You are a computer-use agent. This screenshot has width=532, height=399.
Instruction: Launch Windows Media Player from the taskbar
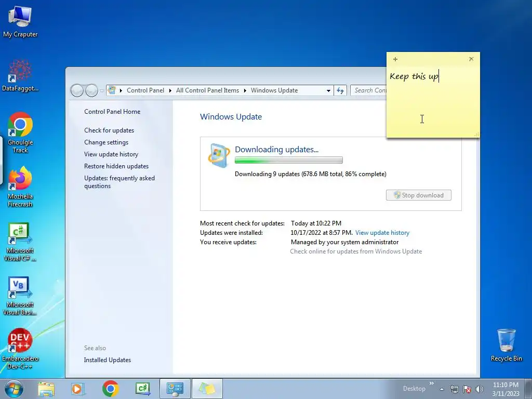78,389
